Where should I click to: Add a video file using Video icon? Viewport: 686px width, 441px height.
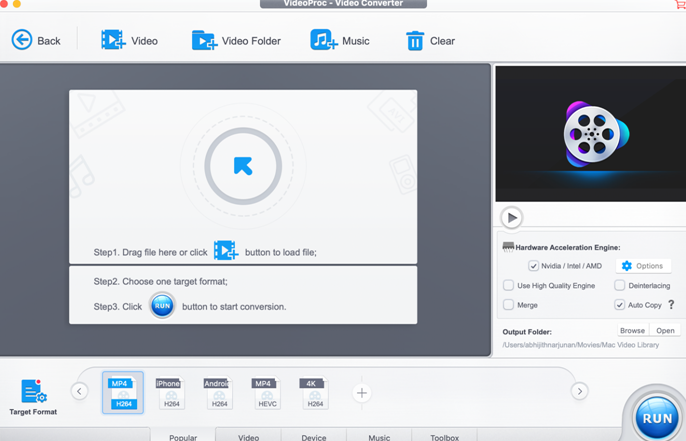coord(113,40)
